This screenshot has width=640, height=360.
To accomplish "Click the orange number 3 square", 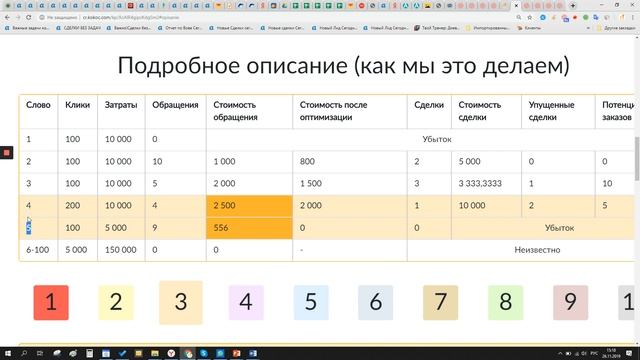I will coord(181,302).
